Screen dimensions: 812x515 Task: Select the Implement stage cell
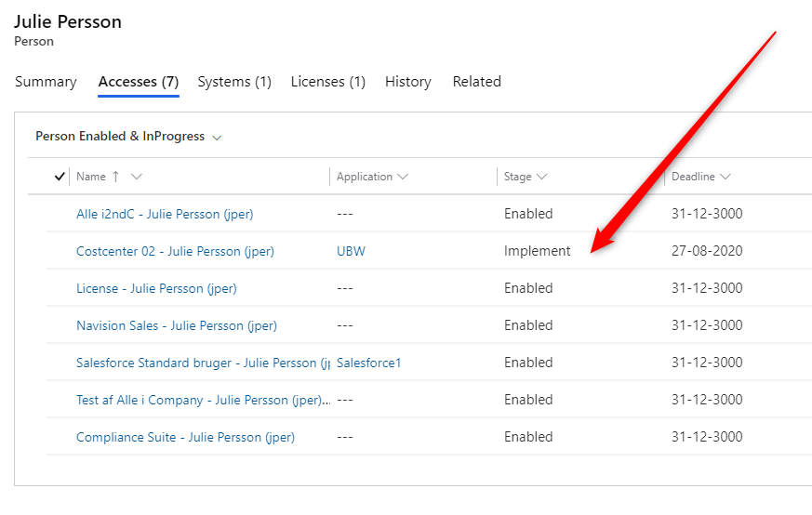tap(538, 251)
